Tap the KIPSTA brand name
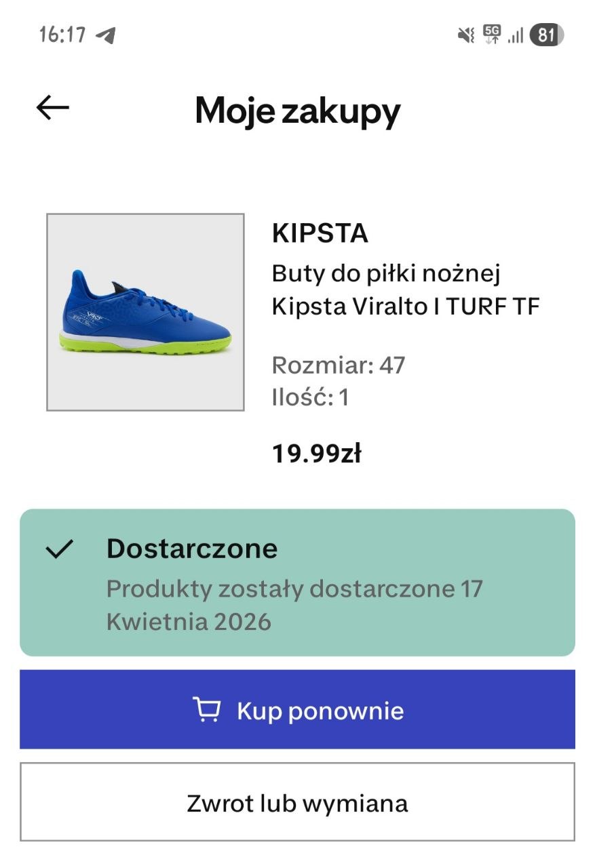 (x=320, y=233)
